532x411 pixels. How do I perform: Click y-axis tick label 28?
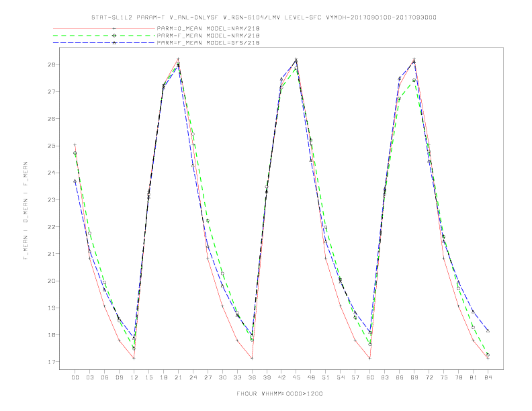pyautogui.click(x=52, y=64)
